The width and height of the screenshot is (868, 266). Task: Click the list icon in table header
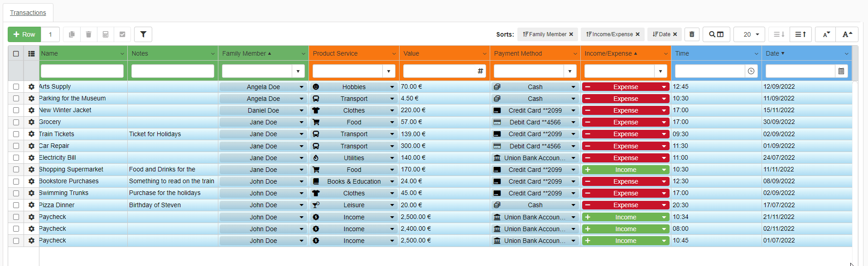31,53
